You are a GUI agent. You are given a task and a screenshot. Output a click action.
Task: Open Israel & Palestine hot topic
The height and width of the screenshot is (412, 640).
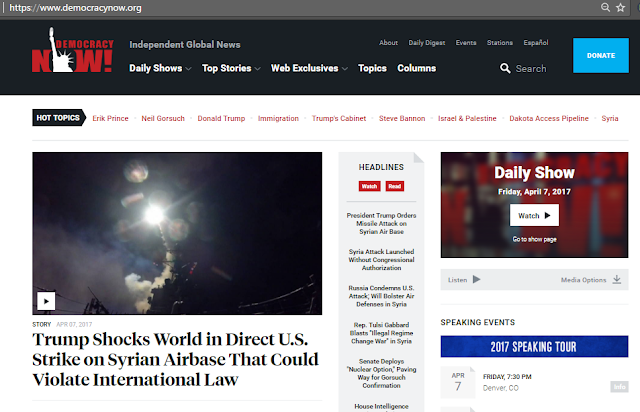(467, 118)
